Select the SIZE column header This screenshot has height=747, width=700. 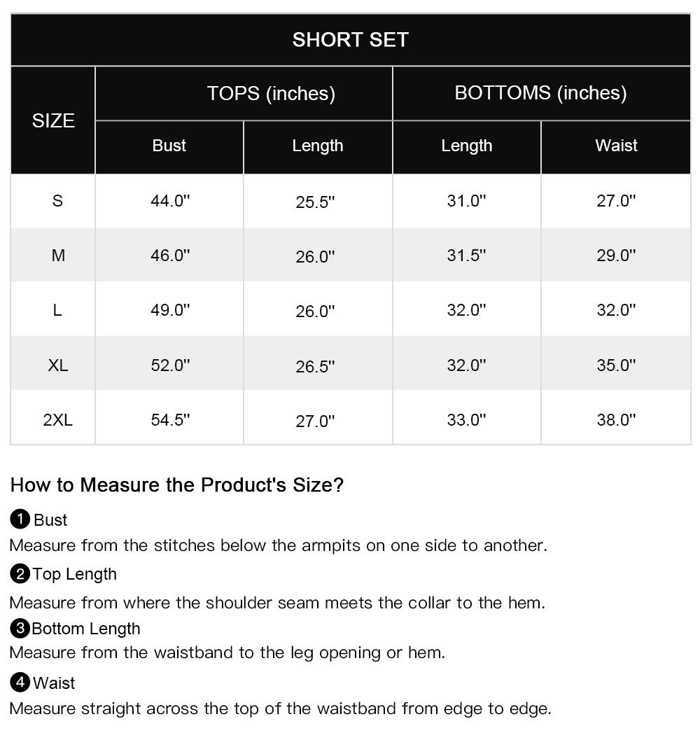pyautogui.click(x=53, y=120)
